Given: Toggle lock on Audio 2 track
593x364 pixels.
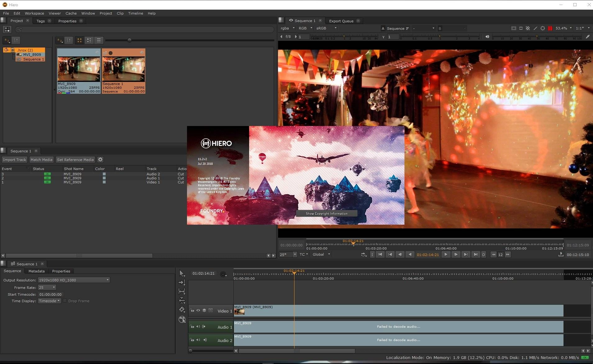Looking at the screenshot, I should click(192, 340).
